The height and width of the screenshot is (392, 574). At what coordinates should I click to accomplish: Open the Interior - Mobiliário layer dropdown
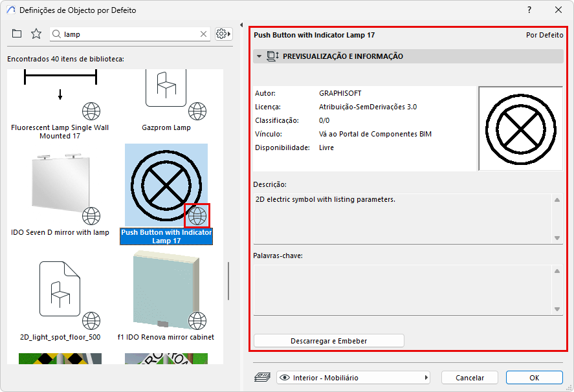(x=353, y=377)
